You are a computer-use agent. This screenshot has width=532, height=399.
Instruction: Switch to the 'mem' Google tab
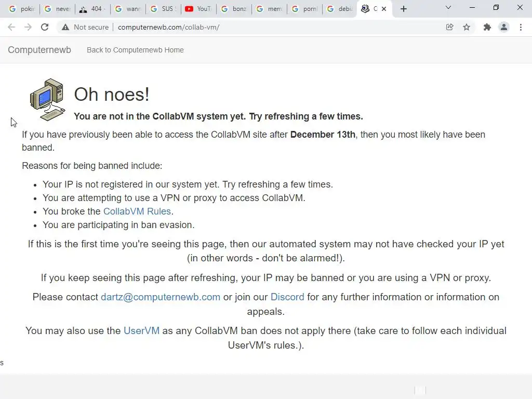pos(270,9)
